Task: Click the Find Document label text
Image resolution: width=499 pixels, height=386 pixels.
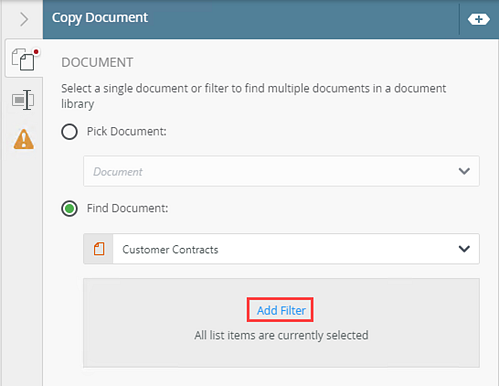Action: click(x=128, y=208)
